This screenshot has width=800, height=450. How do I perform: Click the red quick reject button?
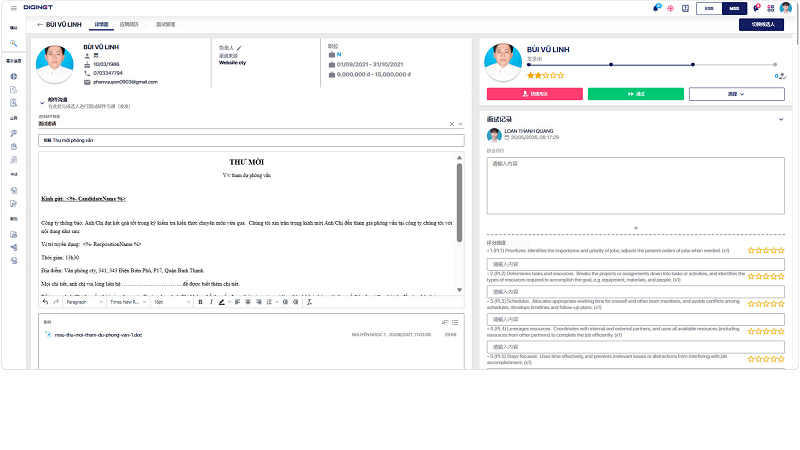point(535,94)
